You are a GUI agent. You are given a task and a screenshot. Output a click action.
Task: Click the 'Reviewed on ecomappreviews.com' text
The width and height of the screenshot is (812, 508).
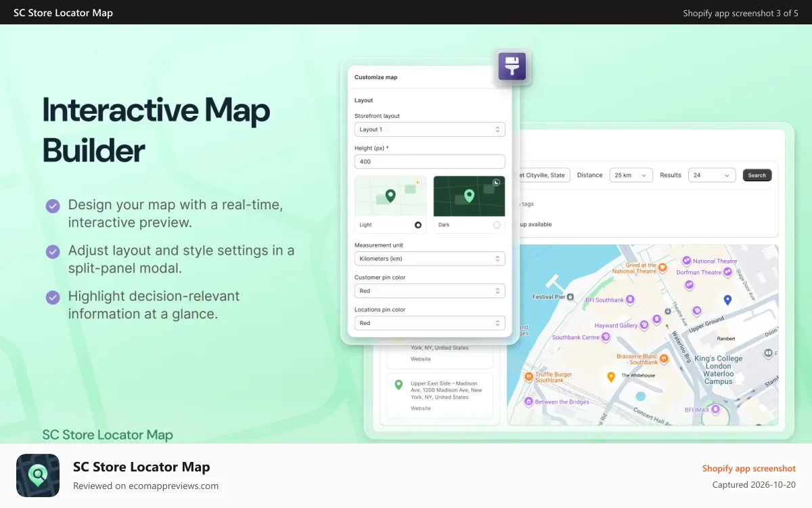click(145, 486)
